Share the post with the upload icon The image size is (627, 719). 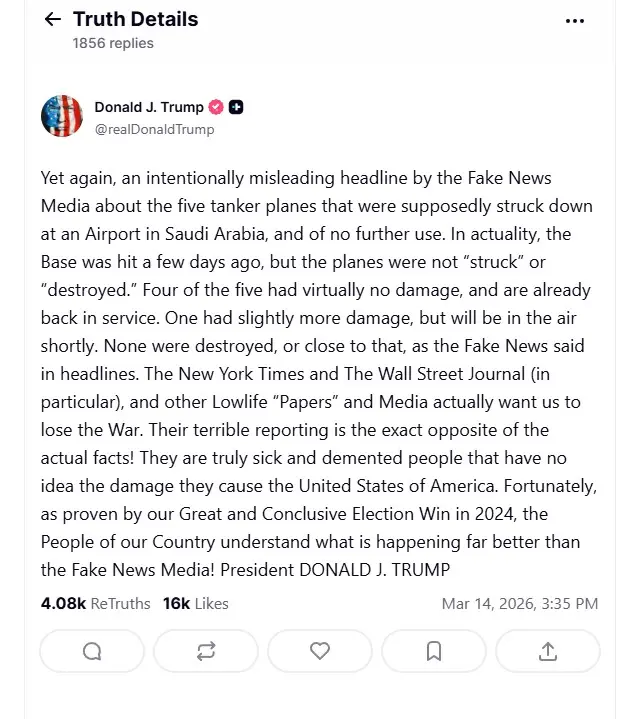tap(547, 651)
